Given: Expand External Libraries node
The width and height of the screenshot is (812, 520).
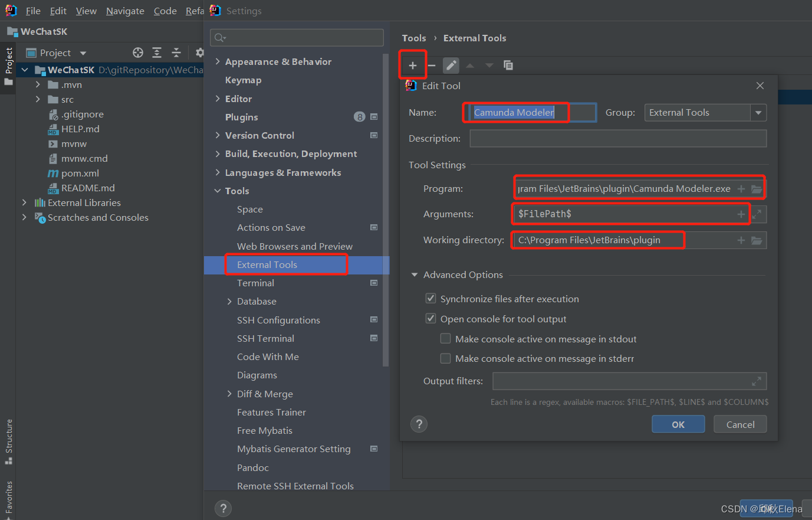Looking at the screenshot, I should click(24, 202).
